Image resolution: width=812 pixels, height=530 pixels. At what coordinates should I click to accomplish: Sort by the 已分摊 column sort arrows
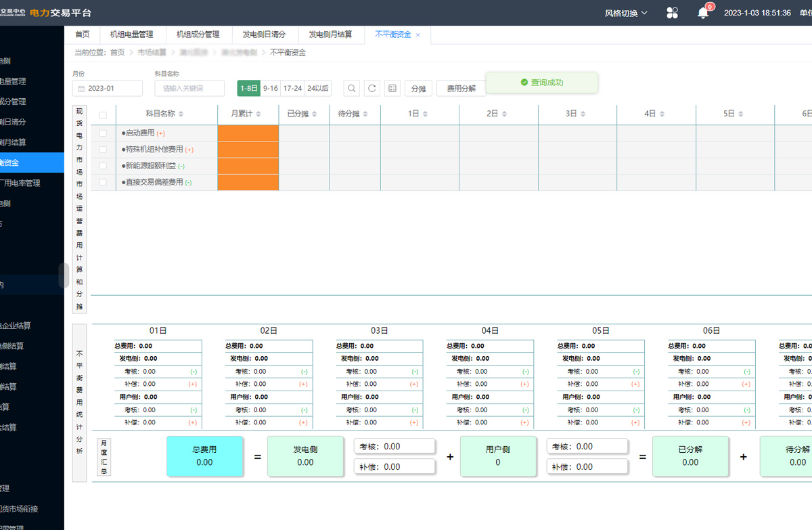pos(314,114)
